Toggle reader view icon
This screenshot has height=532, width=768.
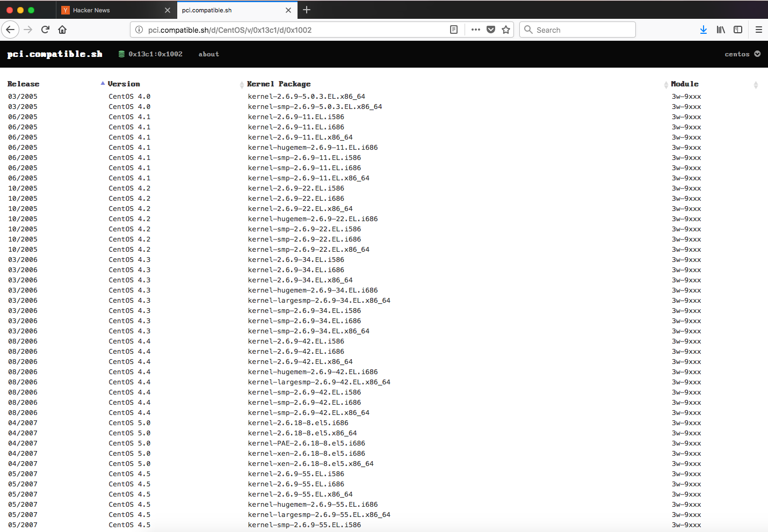click(454, 30)
